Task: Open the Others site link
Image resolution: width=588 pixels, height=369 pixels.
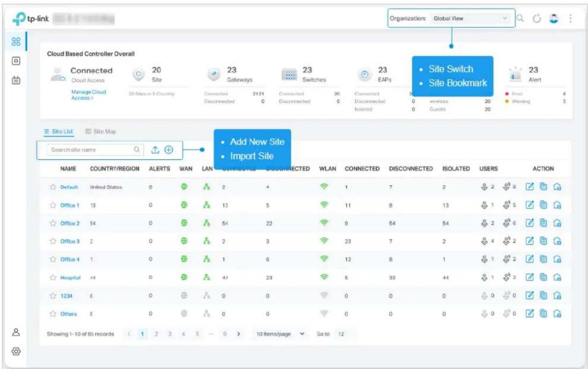Action: coord(68,314)
